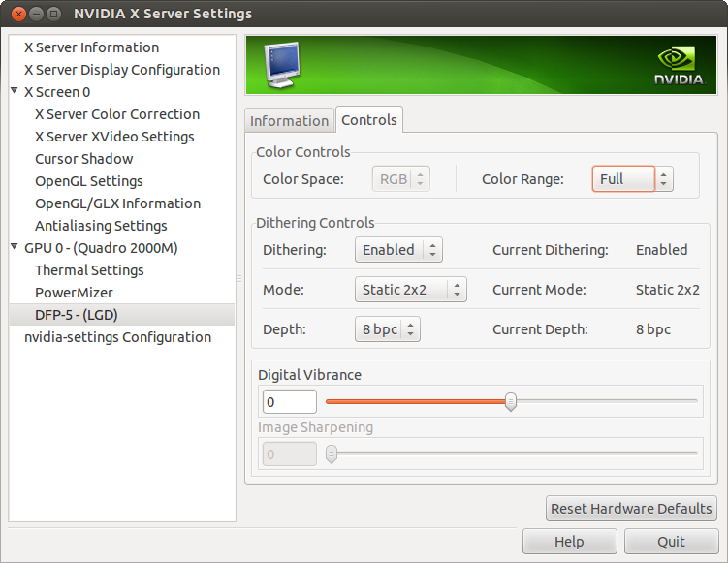The image size is (728, 563).
Task: Click the Digital Vibrance slider handle
Action: tap(511, 401)
